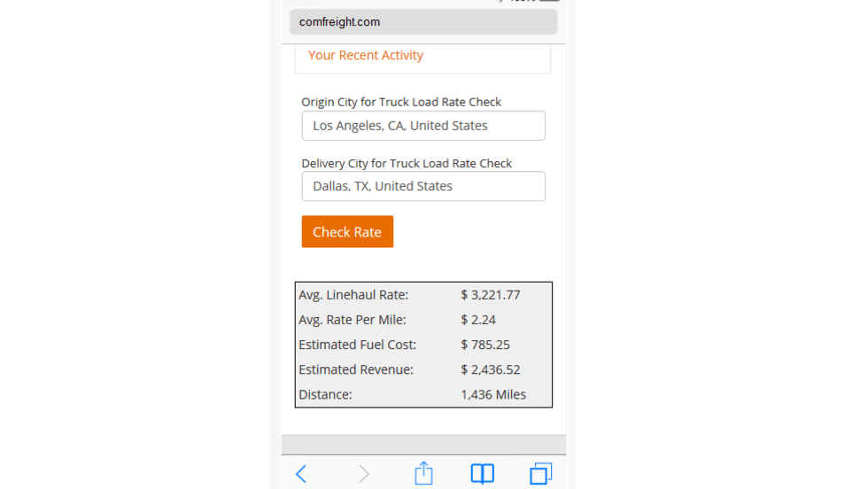
Task: Select the Avg. Rate Per Mile label
Action: tap(352, 320)
